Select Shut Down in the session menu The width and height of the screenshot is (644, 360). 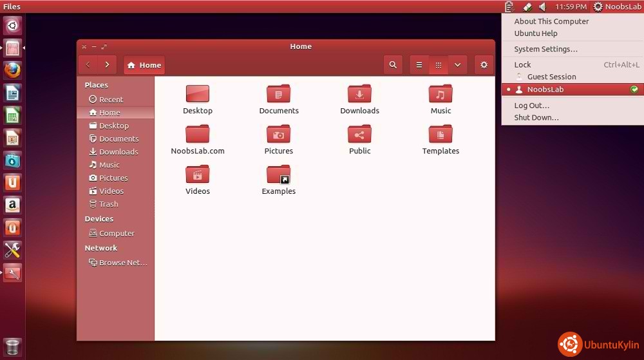[x=536, y=118]
